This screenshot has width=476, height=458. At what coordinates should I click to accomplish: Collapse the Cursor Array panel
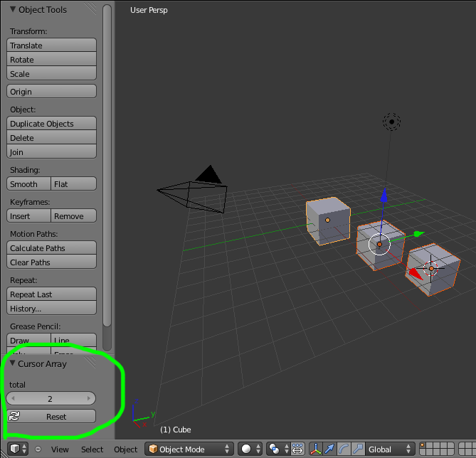point(12,363)
